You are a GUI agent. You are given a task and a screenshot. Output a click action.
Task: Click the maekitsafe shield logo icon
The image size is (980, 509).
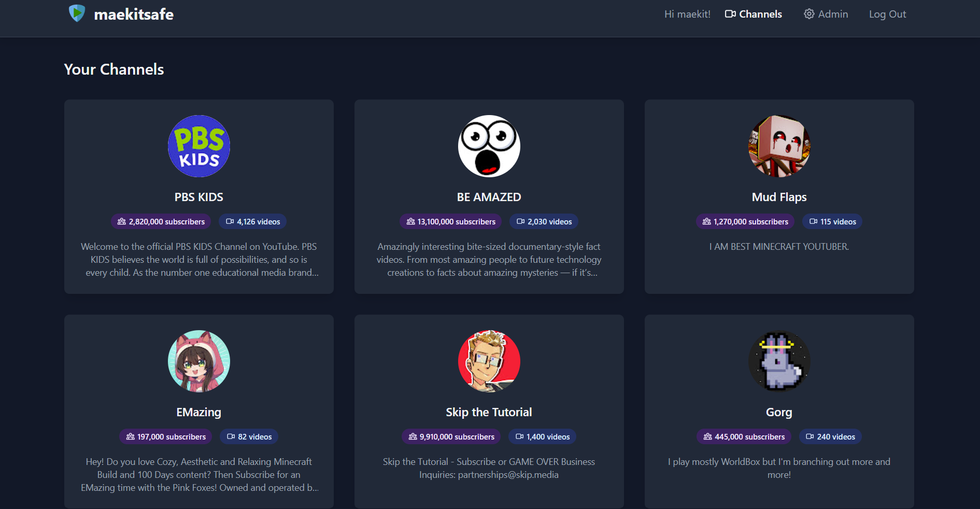77,13
